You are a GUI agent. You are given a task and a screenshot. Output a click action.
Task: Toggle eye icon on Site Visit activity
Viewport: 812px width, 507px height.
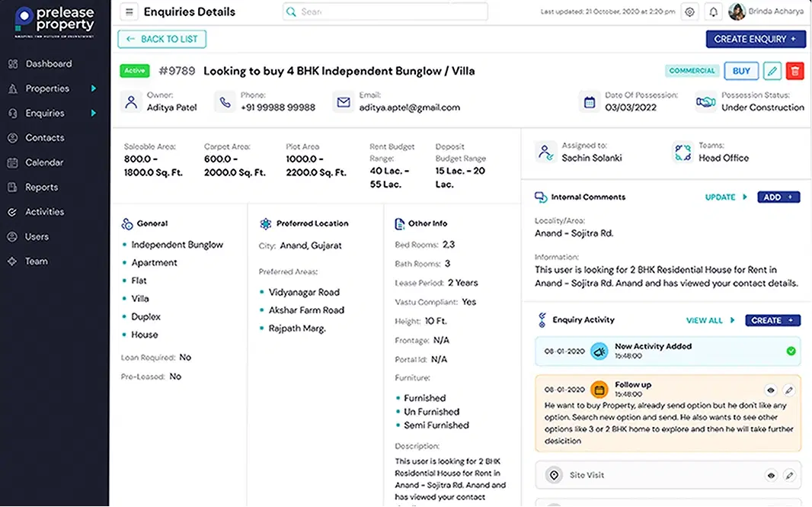[x=771, y=475]
